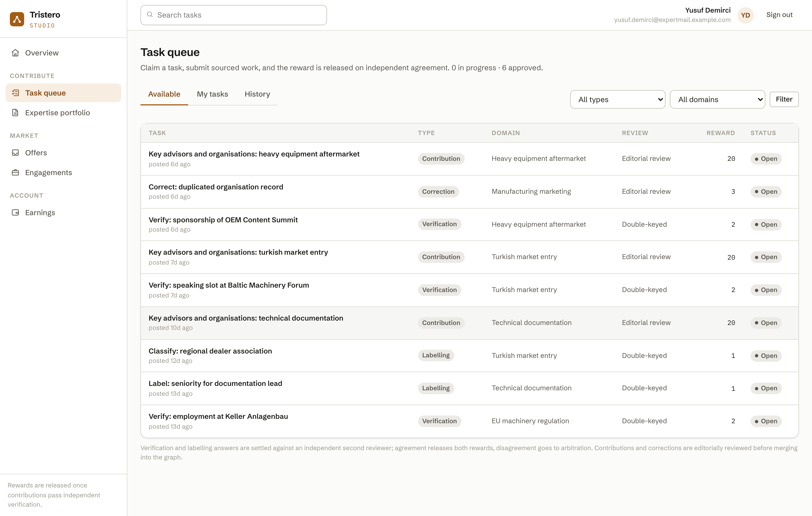Click the Task queue list icon
812x516 pixels.
(x=16, y=93)
